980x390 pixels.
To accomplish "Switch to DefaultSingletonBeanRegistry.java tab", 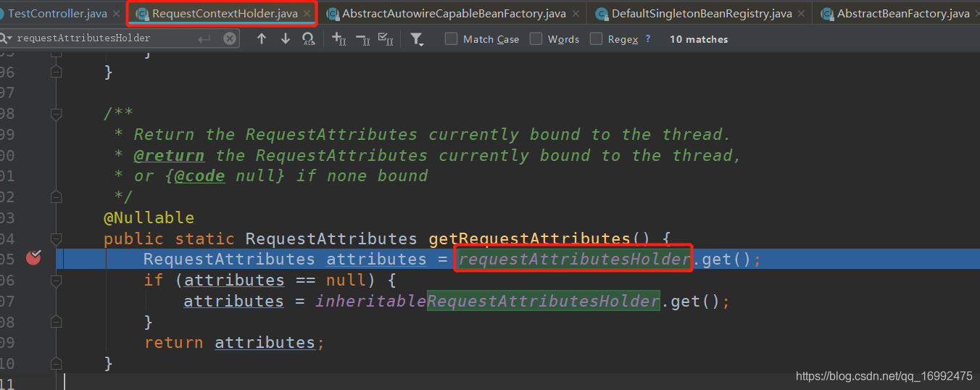I will (x=702, y=13).
